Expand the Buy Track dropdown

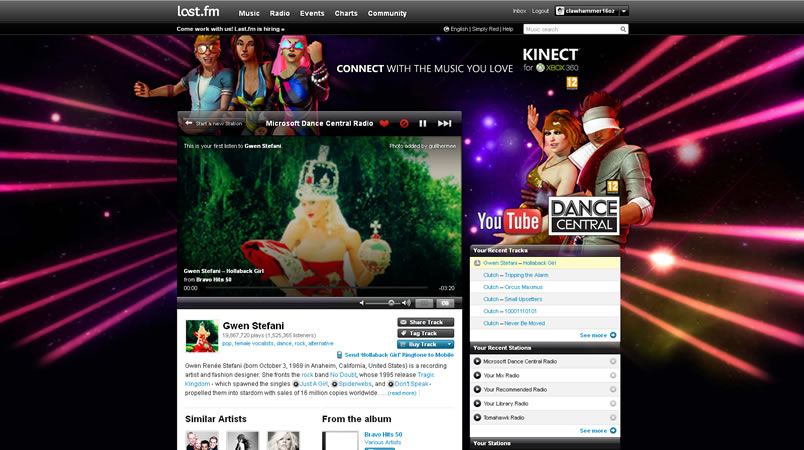450,344
